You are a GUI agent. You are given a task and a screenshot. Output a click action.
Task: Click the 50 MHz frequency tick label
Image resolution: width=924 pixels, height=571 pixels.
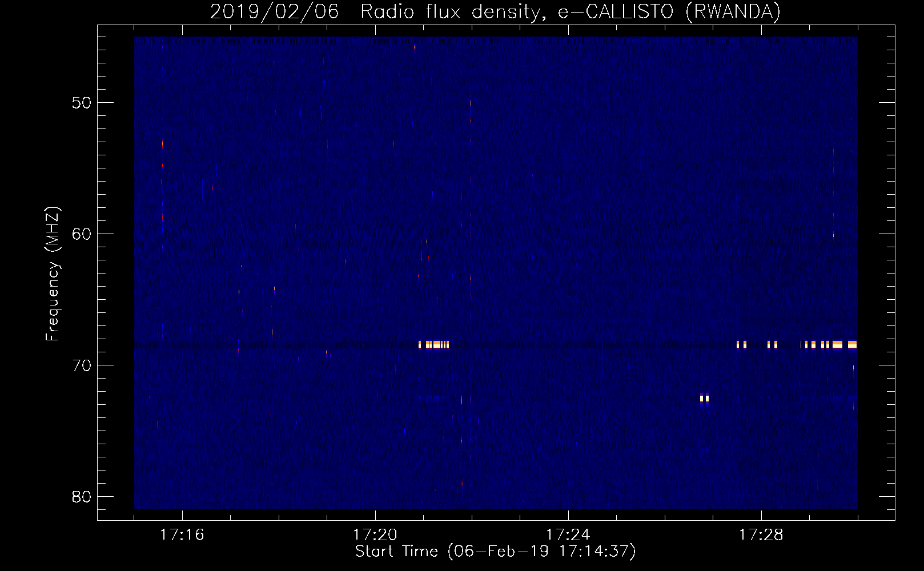[82, 103]
